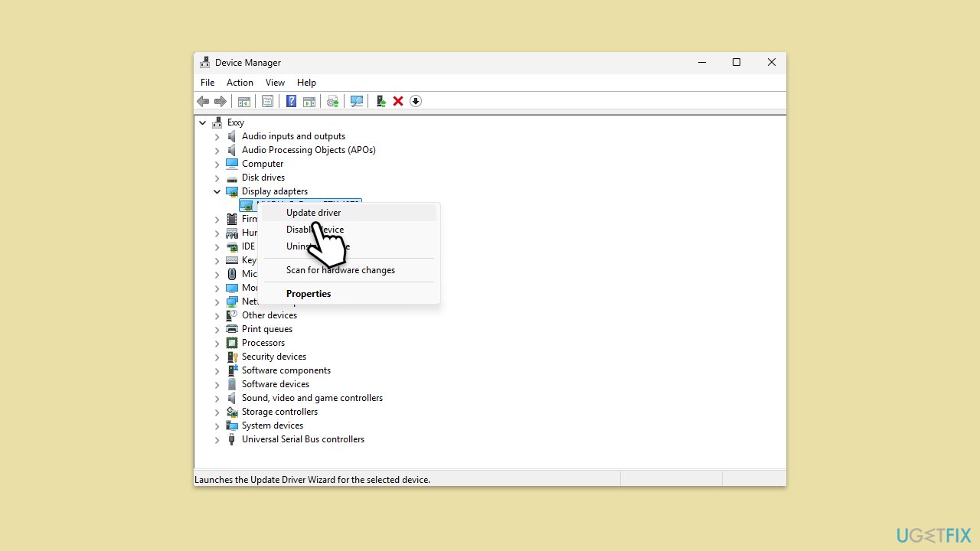
Task: Click the Back arrow in toolbar
Action: coord(203,101)
